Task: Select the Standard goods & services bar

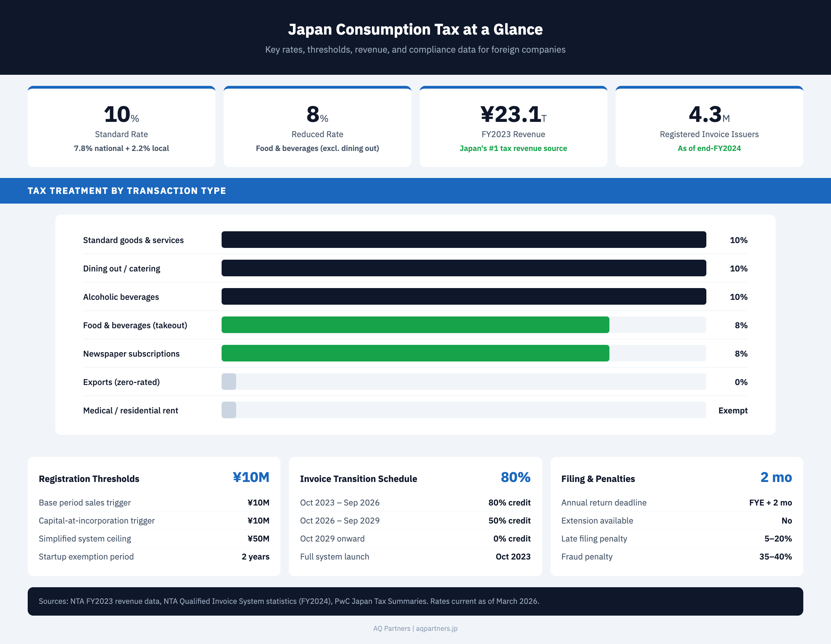Action: (x=463, y=240)
